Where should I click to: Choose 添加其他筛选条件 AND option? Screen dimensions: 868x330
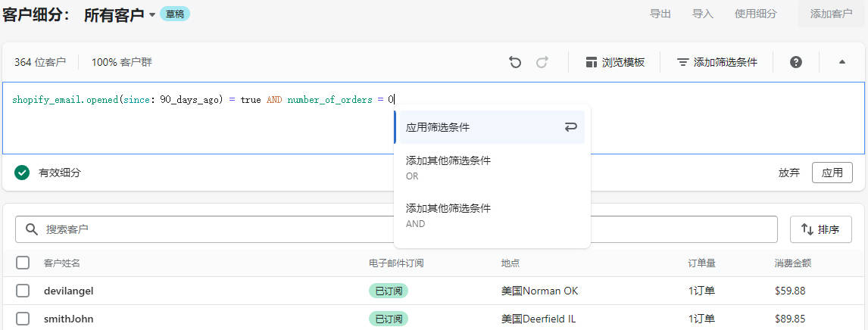pyautogui.click(x=489, y=216)
